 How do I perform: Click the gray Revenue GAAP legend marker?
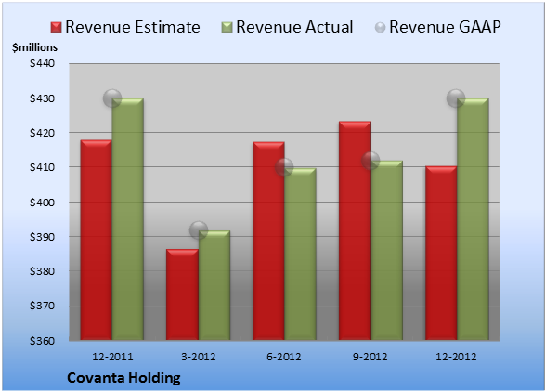tap(381, 28)
